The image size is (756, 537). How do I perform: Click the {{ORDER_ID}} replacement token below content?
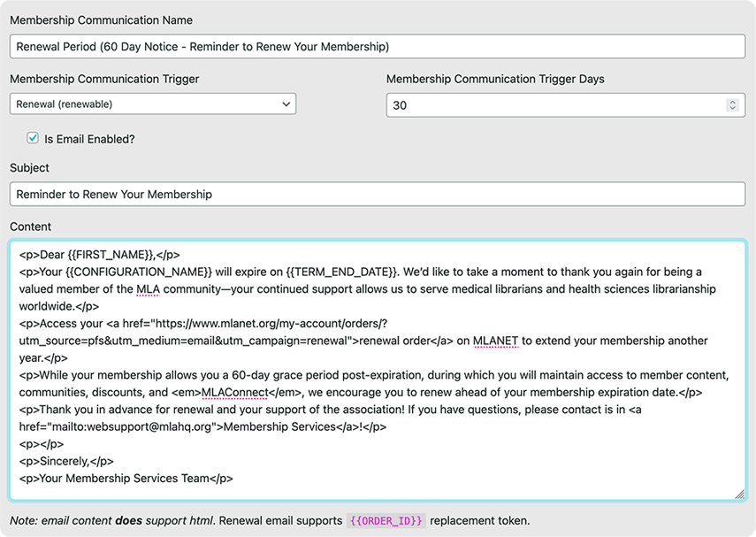tap(386, 520)
